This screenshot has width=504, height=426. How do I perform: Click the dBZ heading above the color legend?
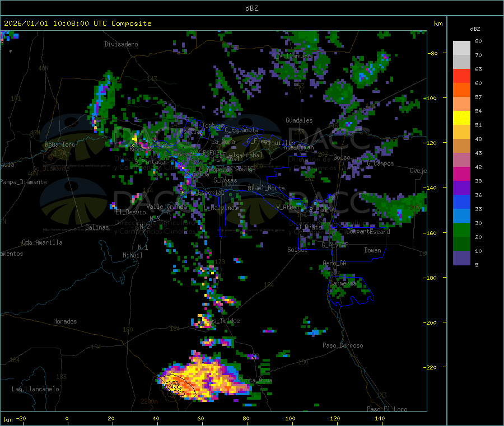pyautogui.click(x=475, y=29)
